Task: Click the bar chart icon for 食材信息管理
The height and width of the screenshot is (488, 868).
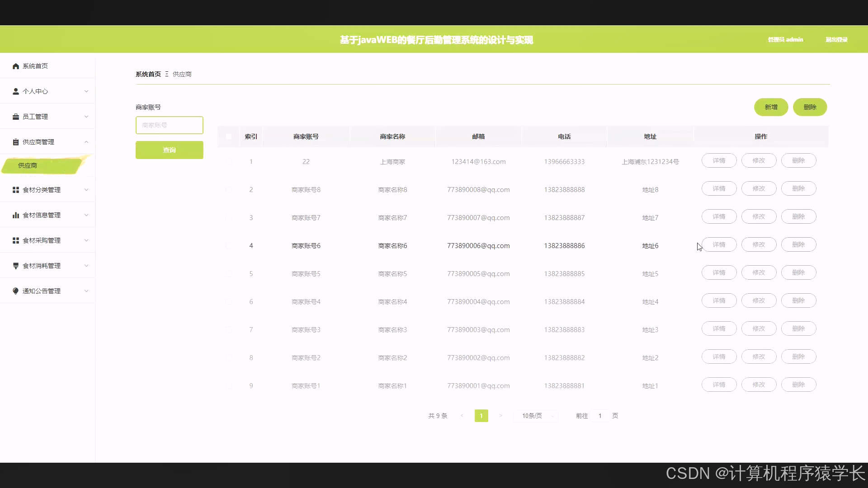Action: pos(16,215)
